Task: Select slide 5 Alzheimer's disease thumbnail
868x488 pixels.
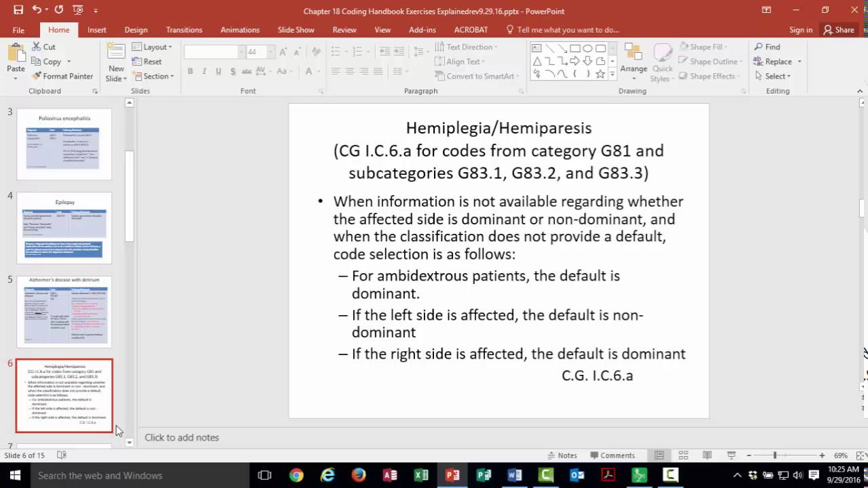Action: 64,312
